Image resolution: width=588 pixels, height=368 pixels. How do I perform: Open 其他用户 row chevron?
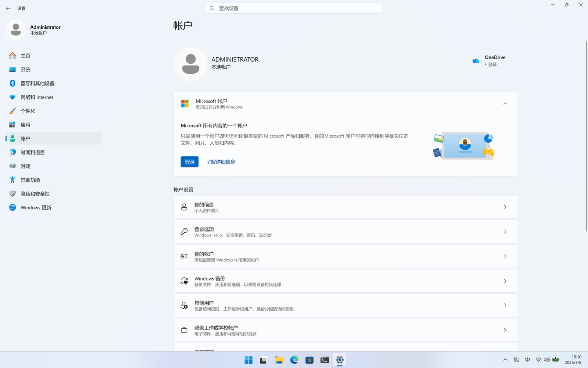pyautogui.click(x=505, y=305)
